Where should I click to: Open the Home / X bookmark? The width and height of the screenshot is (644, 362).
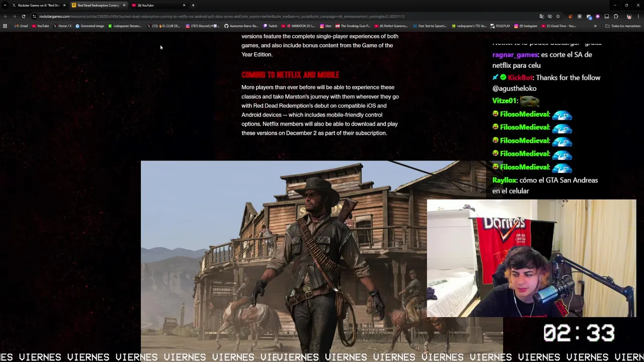coord(62,26)
